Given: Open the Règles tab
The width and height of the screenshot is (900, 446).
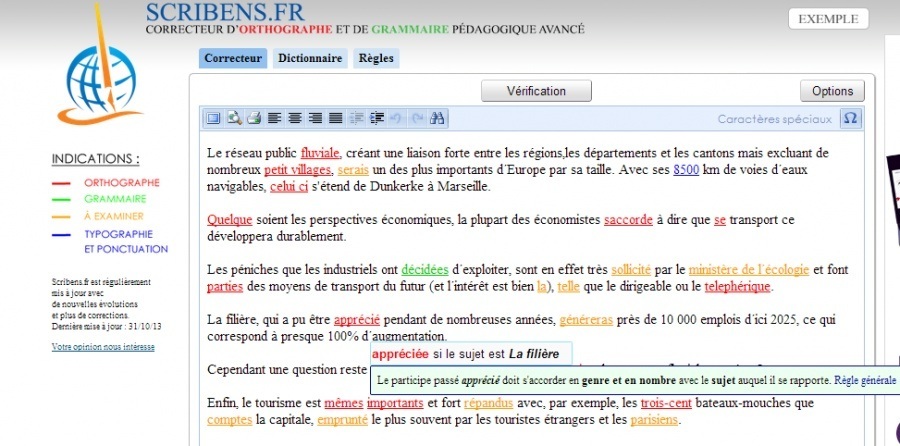Looking at the screenshot, I should click(x=376, y=58).
